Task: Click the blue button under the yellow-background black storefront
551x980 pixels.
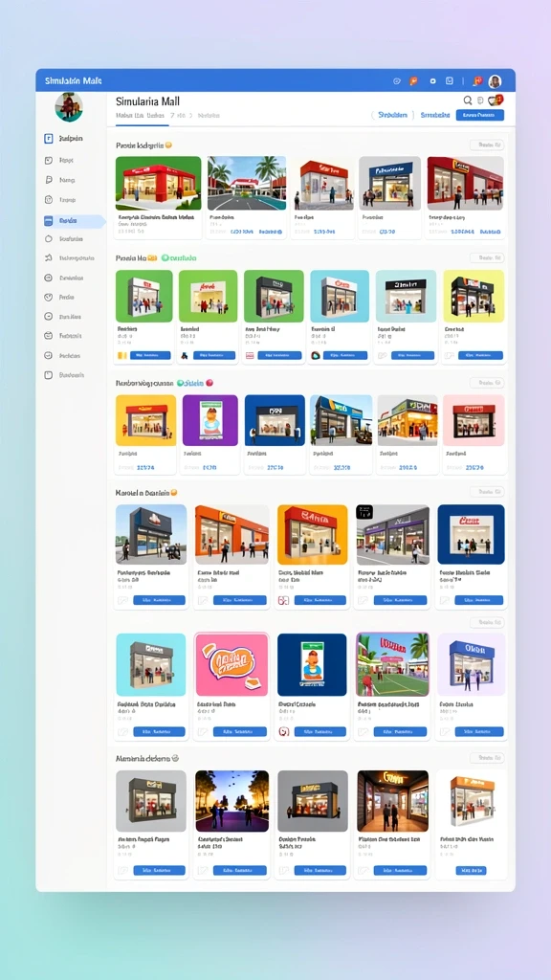Action: [480, 356]
